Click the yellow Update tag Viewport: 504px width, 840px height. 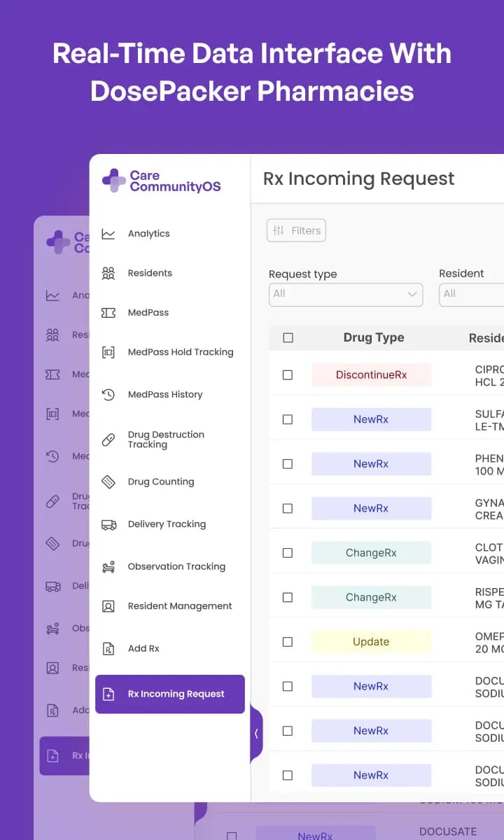pyautogui.click(x=372, y=642)
